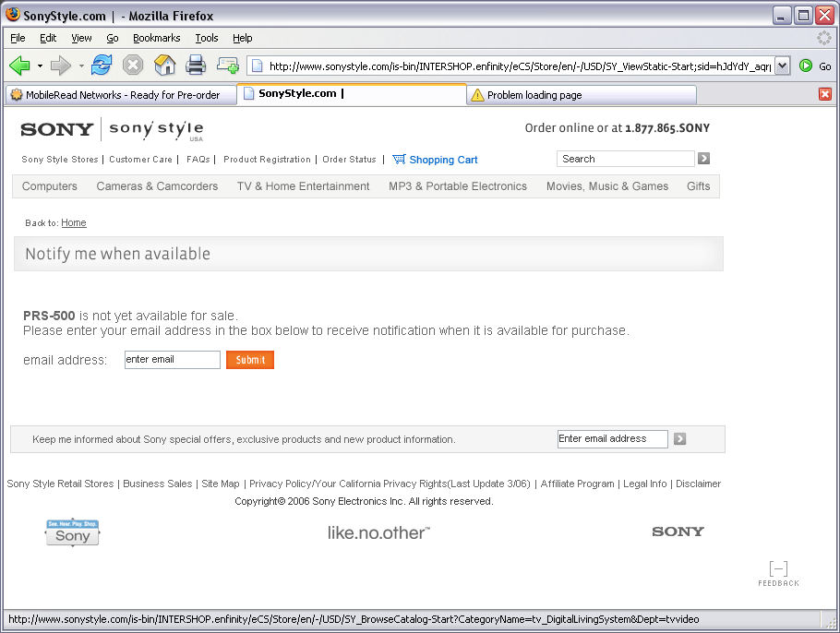Close the current tab with red X

pos(825,95)
